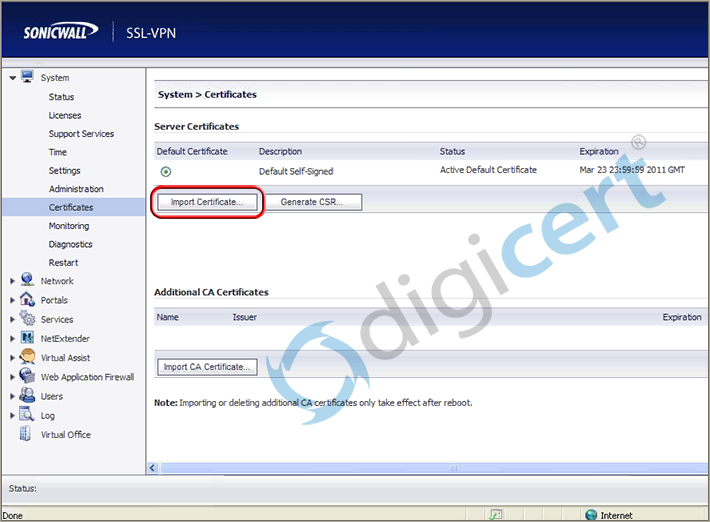Go to the Administration menu item
710x522 pixels.
[x=76, y=189]
